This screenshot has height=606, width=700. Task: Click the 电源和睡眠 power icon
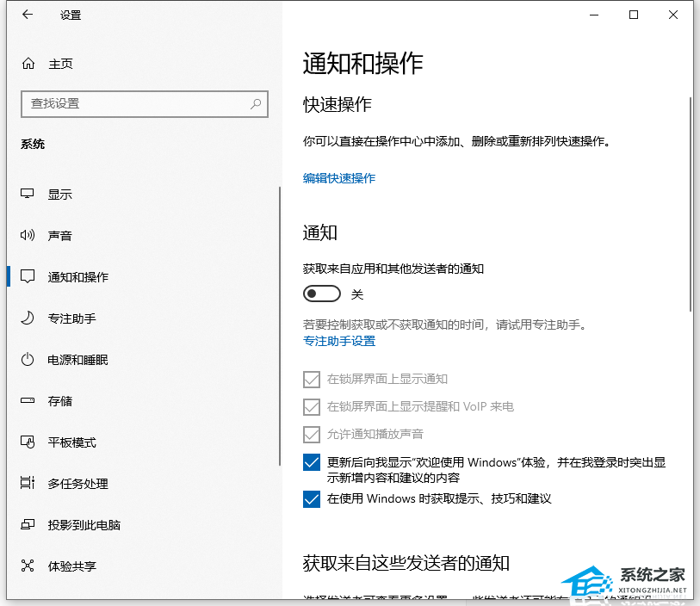coord(28,359)
